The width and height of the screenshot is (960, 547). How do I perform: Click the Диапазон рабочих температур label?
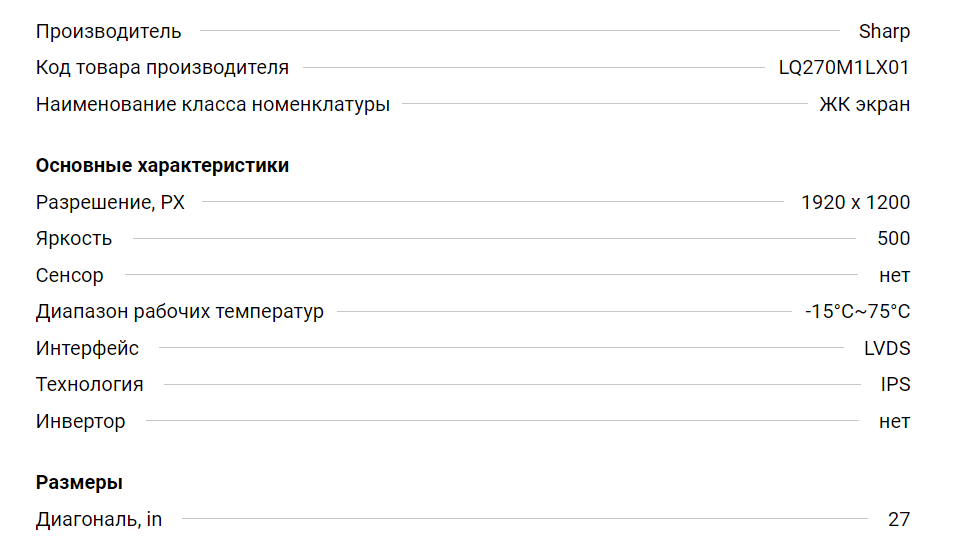tap(180, 312)
